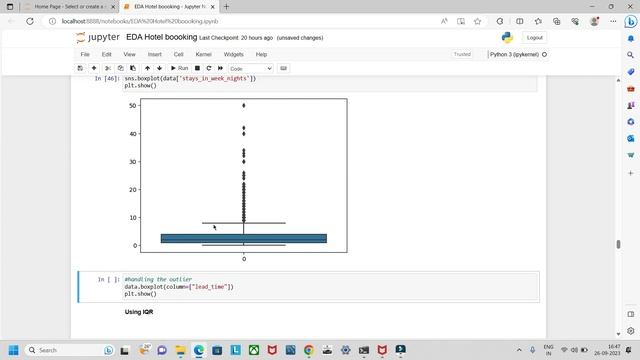The image size is (640, 360).
Task: Open sidebar search icon
Action: (x=631, y=55)
